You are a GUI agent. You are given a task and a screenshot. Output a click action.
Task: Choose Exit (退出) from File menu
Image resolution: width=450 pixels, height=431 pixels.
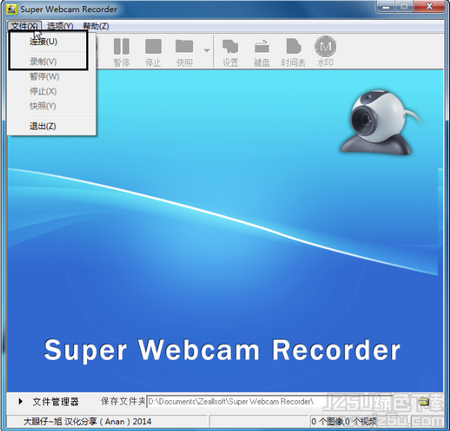tap(52, 126)
